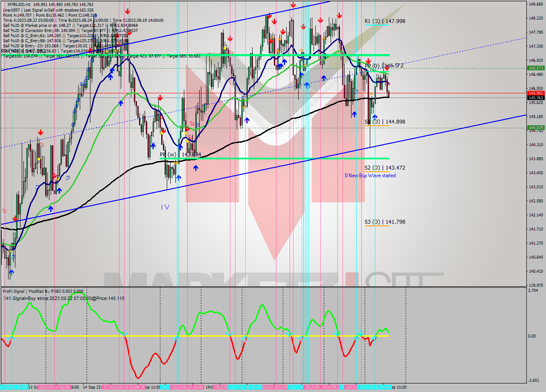Viewport: 546px width, 392px height.
Task: Click the pink 2023.09.17 16:00 time label
Action: click(x=187, y=387)
